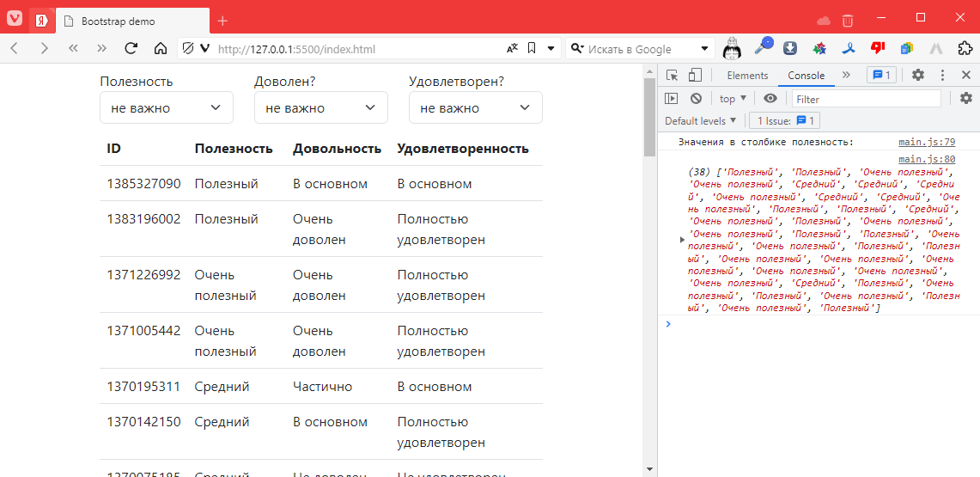Click the translate page icon in address bar
Viewport: 980px width, 477px height.
[512, 49]
